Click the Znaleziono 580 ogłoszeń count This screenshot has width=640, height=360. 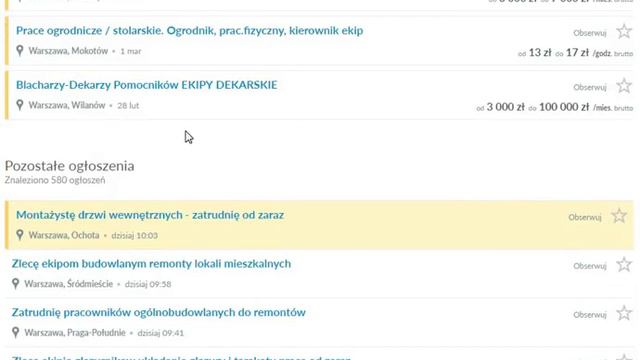click(55, 180)
